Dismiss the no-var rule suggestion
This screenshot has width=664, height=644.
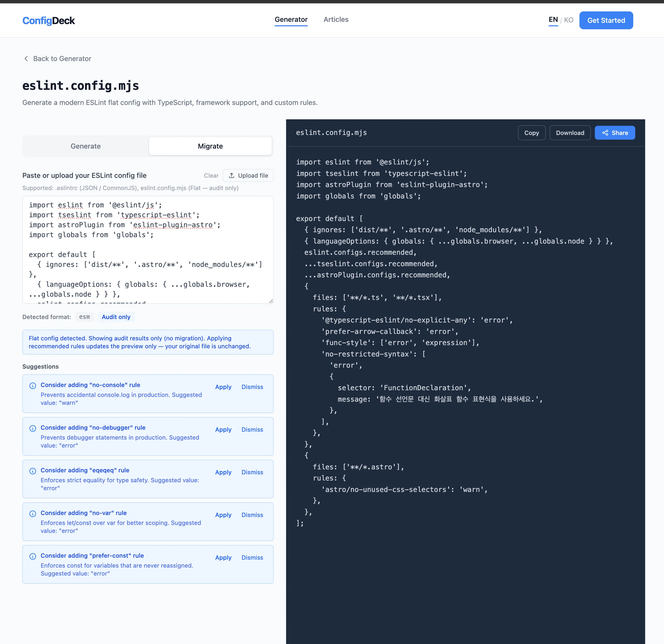[252, 515]
